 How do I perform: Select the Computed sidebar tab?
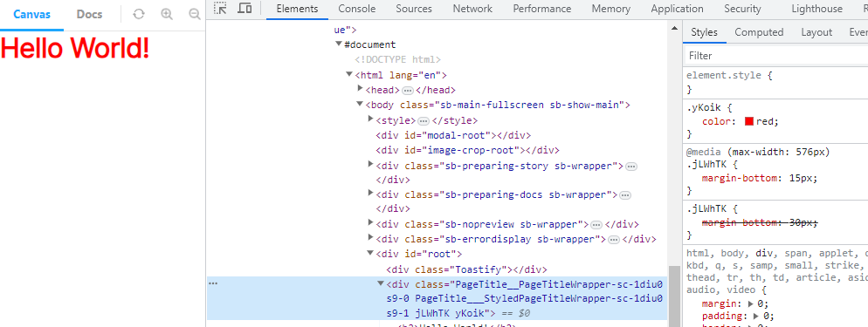[x=759, y=32]
